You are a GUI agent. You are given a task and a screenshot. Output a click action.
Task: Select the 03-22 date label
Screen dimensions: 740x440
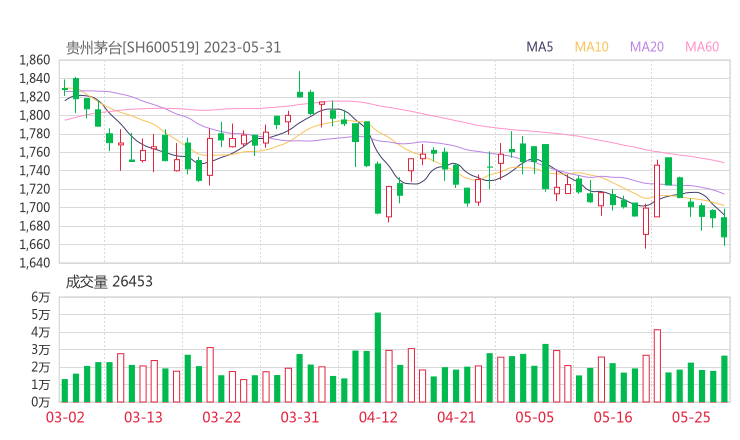[222, 417]
